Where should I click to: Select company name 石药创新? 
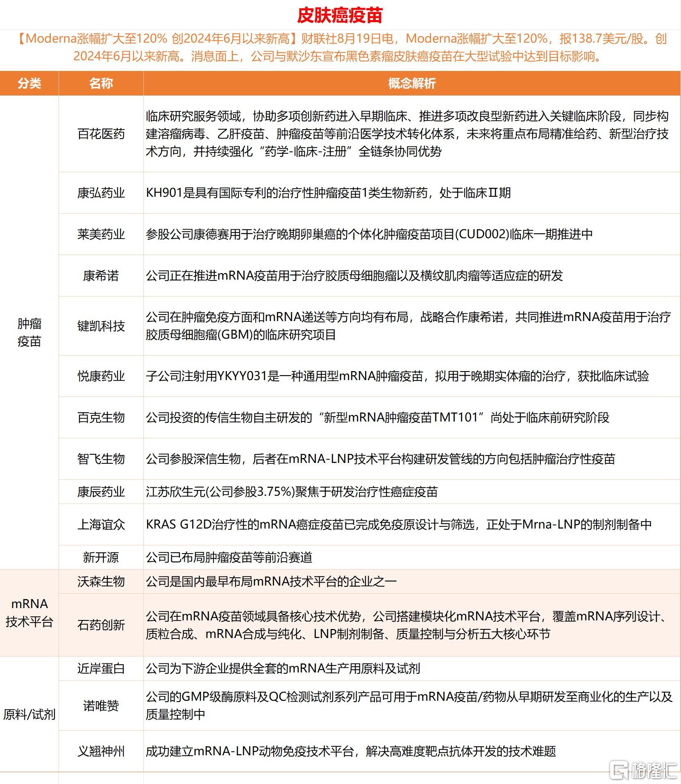point(101,625)
